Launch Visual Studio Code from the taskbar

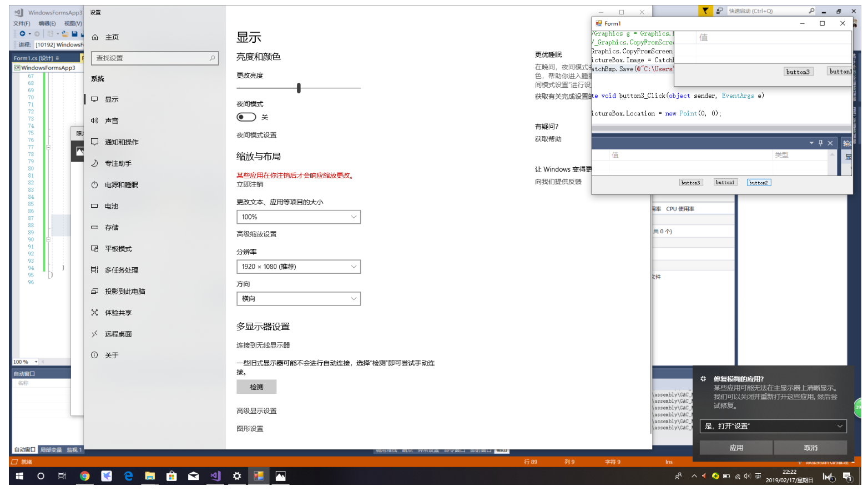215,476
